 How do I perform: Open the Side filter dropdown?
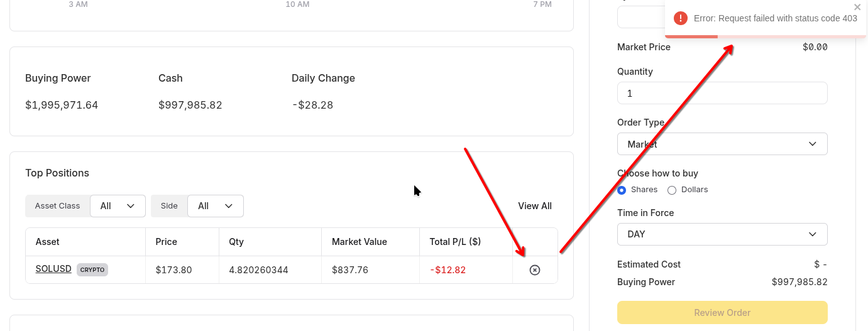tap(215, 206)
